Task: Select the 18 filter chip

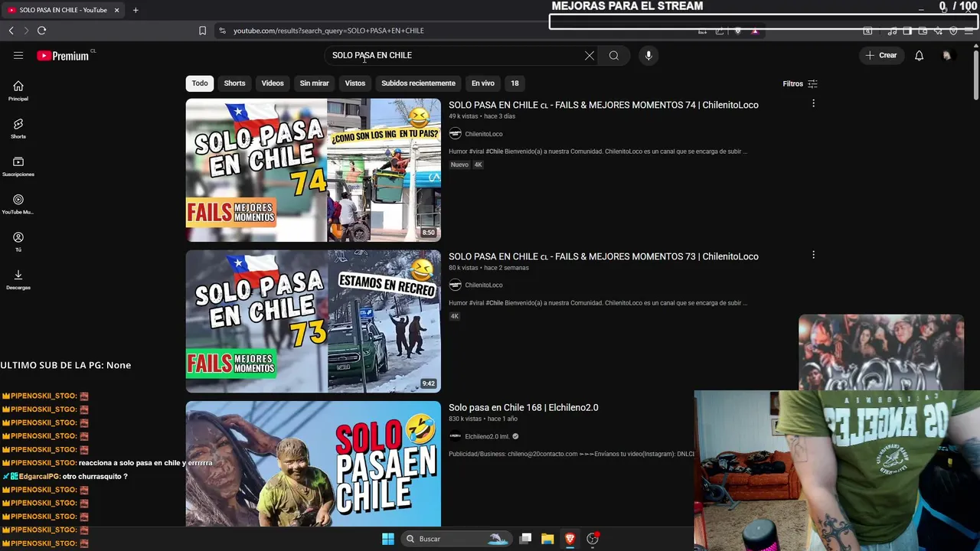Action: [x=514, y=83]
